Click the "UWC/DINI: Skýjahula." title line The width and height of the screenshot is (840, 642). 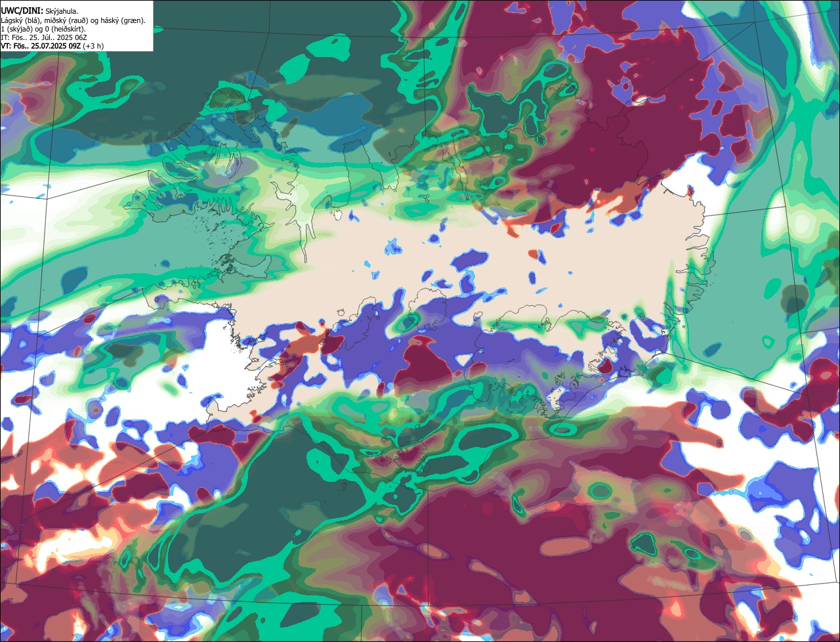point(39,11)
